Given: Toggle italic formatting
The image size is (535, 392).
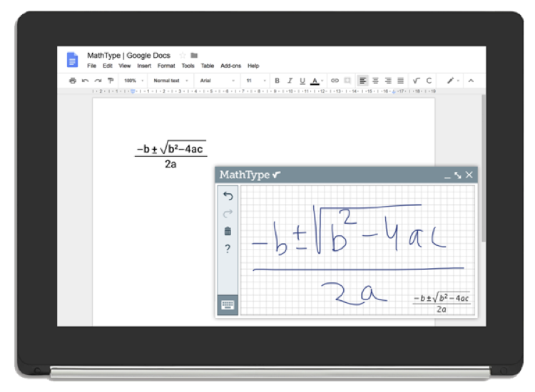Looking at the screenshot, I should 290,81.
